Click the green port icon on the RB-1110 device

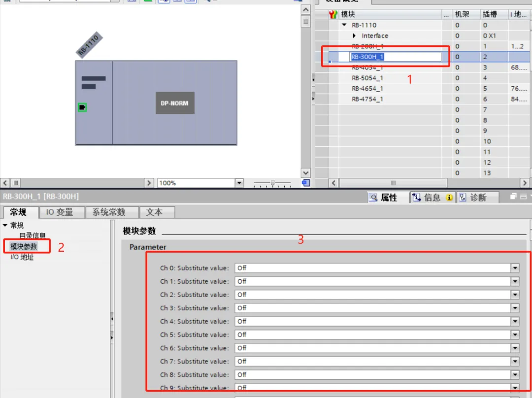[82, 107]
